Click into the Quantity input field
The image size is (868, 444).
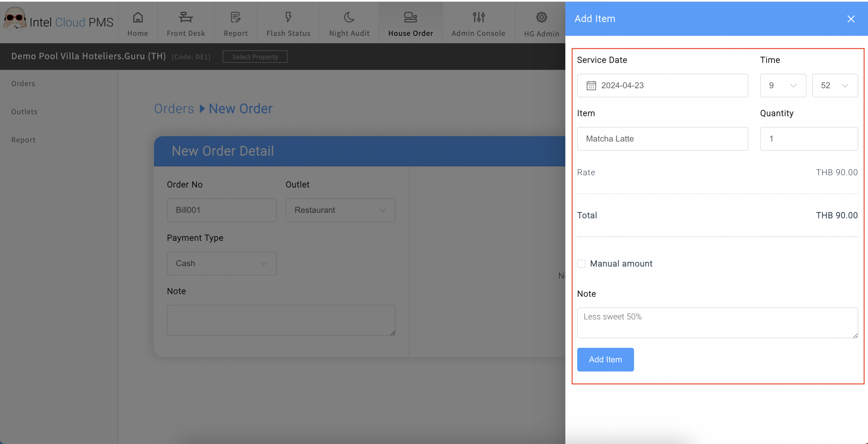point(808,139)
